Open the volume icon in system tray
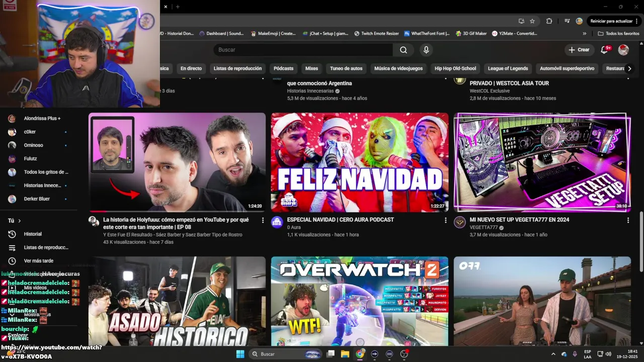 (x=608, y=354)
